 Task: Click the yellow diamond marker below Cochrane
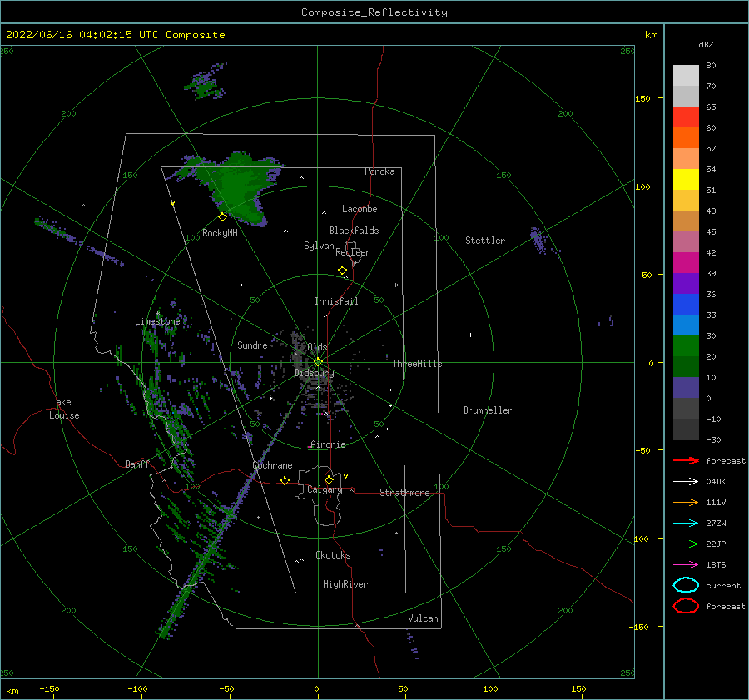(285, 480)
